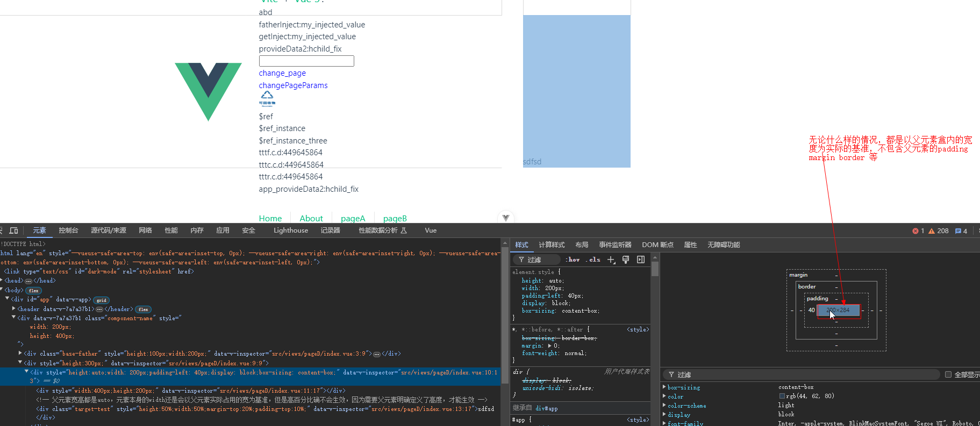Expand the header data-v-7a7a37b1 node
Viewport: 980px width, 426px height.
click(x=14, y=309)
